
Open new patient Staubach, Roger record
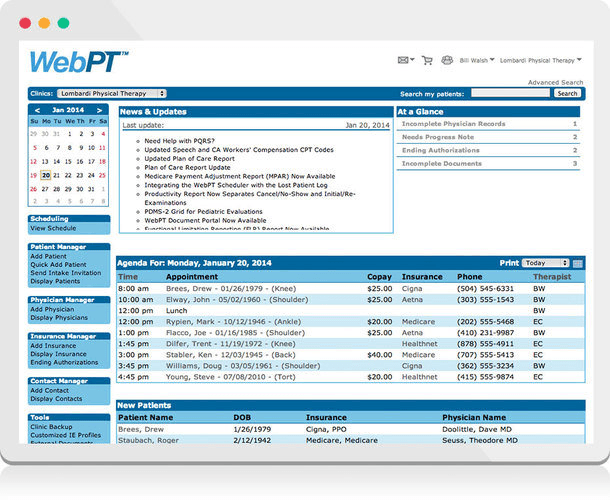[148, 440]
